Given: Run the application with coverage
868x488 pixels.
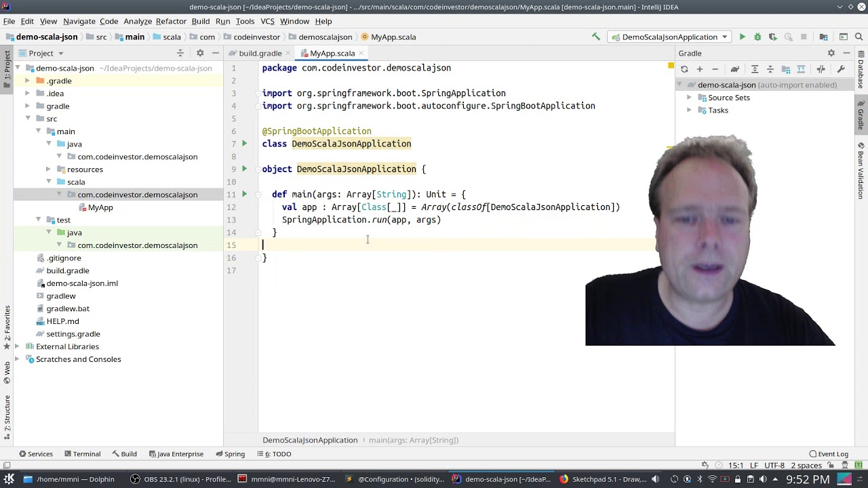Looking at the screenshot, I should pos(772,37).
